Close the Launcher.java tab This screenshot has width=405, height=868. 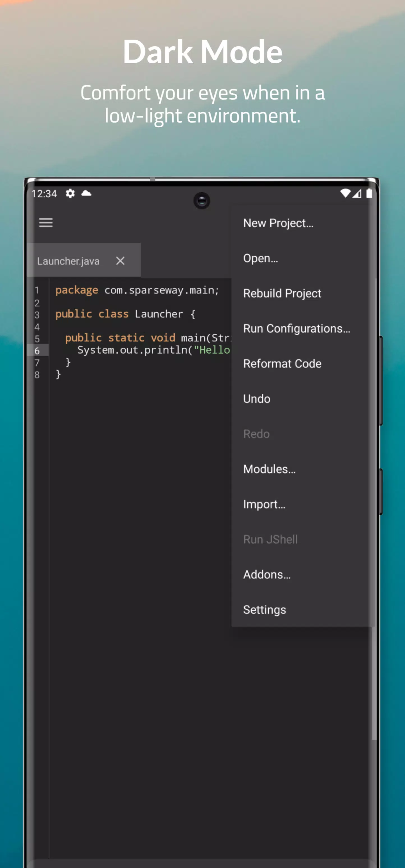(120, 260)
